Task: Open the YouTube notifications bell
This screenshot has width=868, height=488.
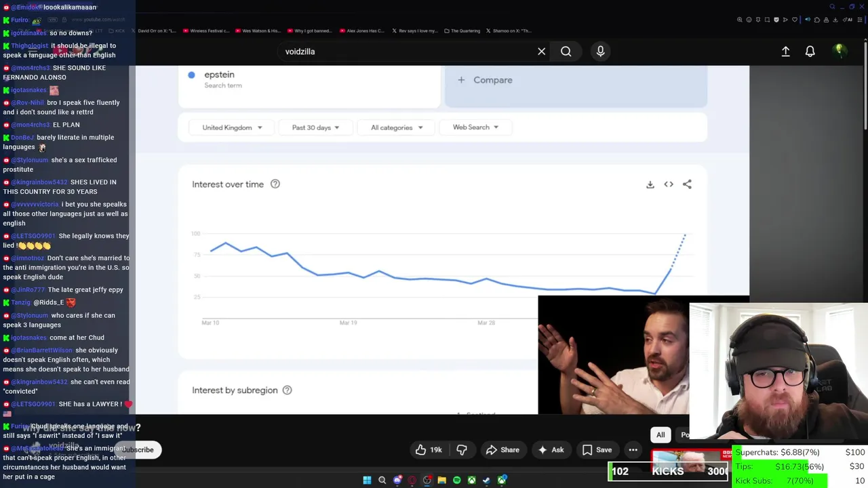Action: tap(810, 52)
